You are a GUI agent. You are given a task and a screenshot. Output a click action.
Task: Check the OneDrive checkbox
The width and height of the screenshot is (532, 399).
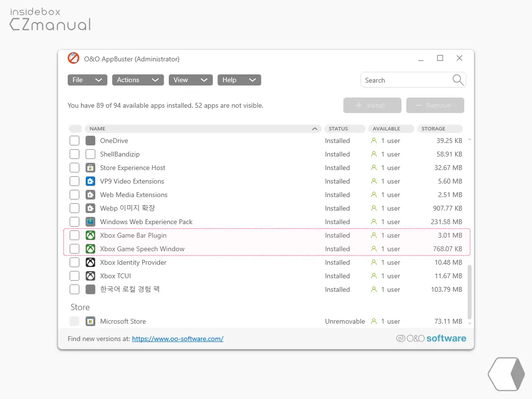pos(74,141)
